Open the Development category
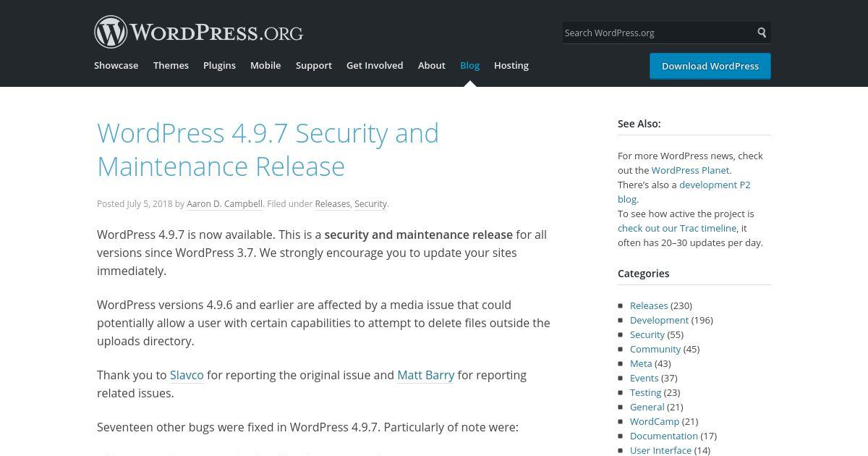 [659, 320]
